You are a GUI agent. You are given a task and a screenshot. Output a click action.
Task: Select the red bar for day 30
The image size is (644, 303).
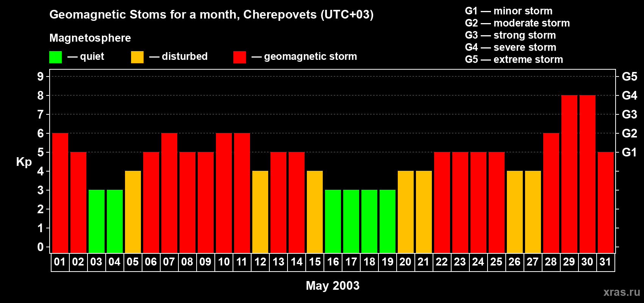(587, 174)
